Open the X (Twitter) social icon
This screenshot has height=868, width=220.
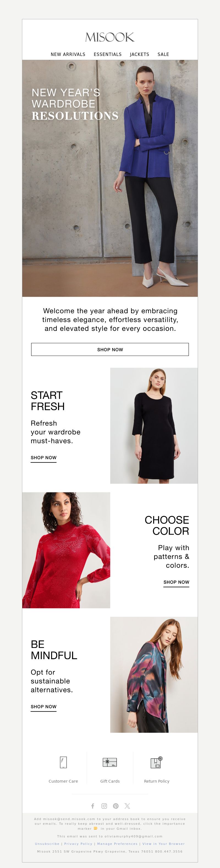[x=127, y=806]
